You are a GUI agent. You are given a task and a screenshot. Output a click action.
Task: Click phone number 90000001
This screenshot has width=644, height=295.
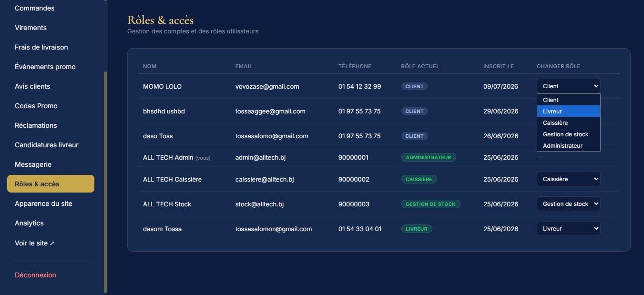[x=353, y=157]
